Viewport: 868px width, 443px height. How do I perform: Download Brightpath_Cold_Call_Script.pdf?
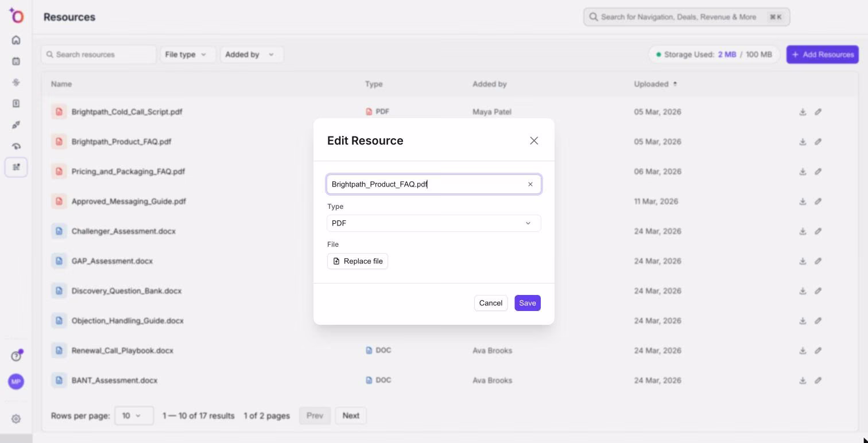(803, 112)
